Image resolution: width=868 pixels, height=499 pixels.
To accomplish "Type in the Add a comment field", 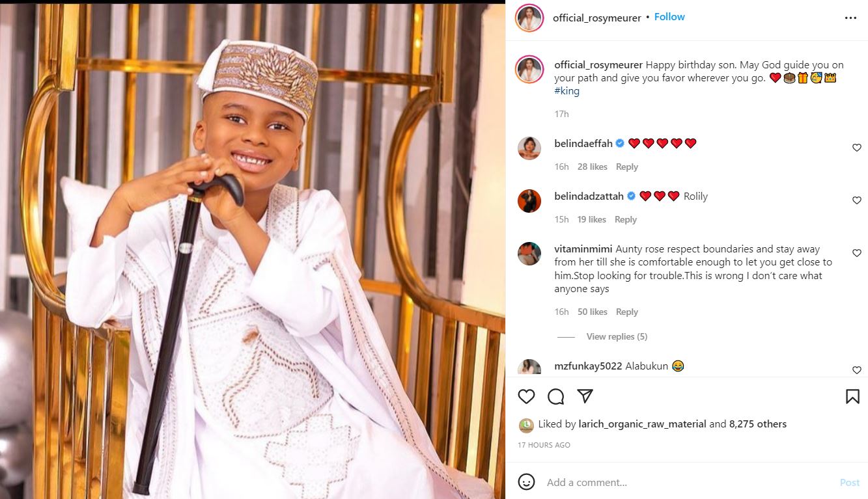I will pyautogui.click(x=684, y=482).
